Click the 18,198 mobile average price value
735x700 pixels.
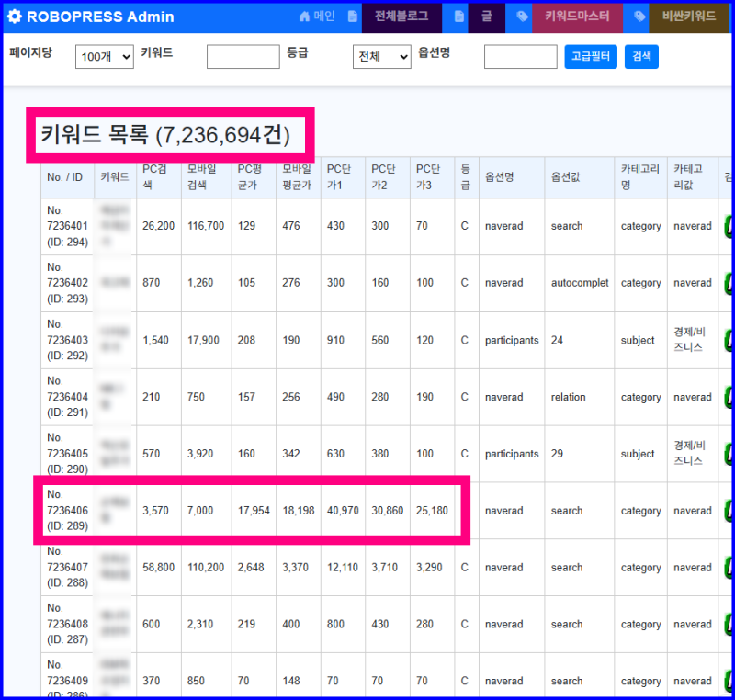coord(299,511)
